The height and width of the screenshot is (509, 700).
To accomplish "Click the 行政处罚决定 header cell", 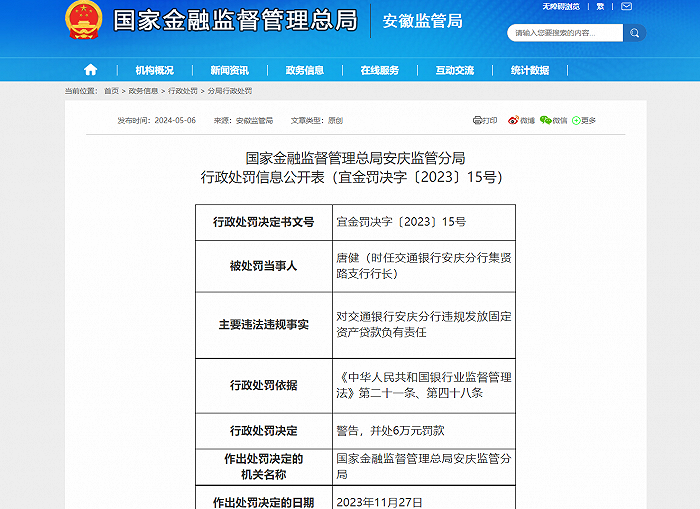I will coord(264,431).
